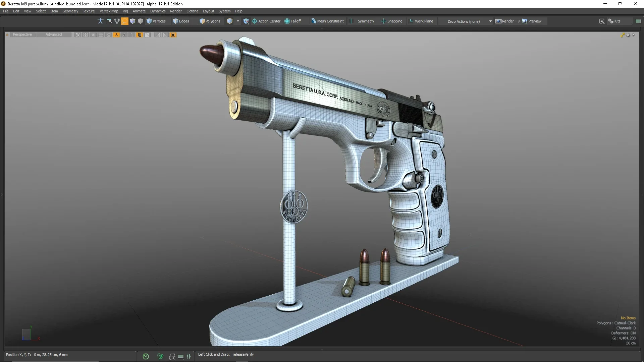Click the human figure icon in toolbar
The image size is (644, 362).
(x=100, y=21)
